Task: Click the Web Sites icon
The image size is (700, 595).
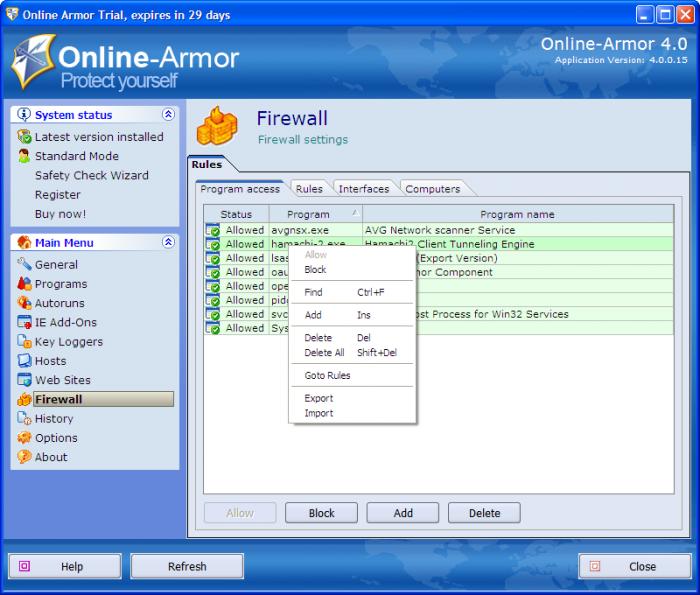Action: pyautogui.click(x=24, y=379)
